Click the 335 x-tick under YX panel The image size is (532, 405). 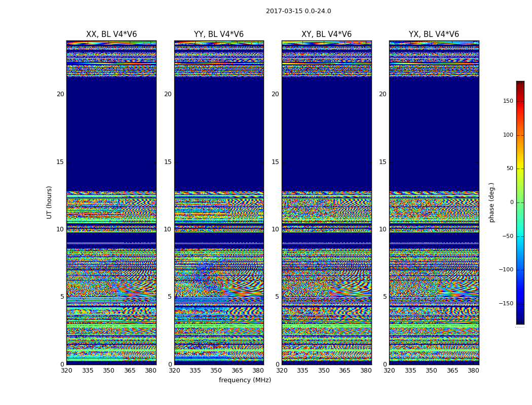(x=410, y=371)
